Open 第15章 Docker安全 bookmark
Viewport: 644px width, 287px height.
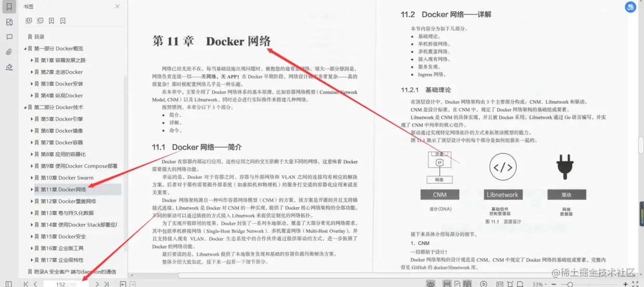[x=63, y=237]
